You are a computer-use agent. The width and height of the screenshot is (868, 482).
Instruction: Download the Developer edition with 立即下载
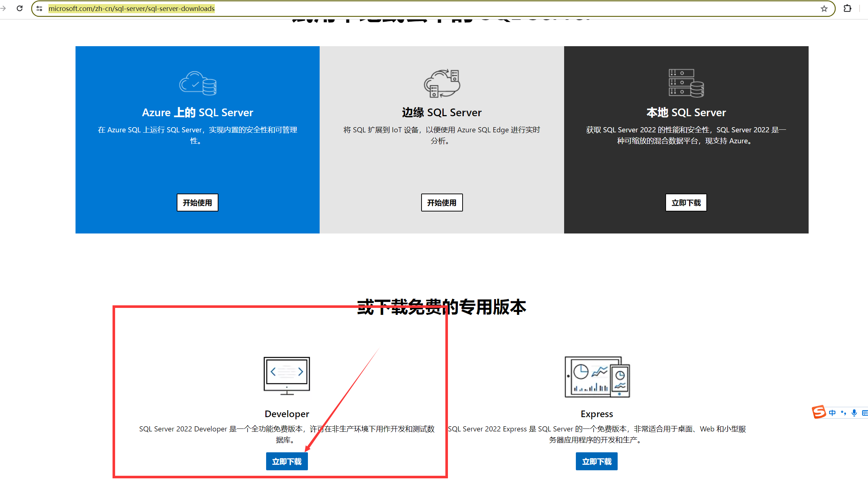pyautogui.click(x=287, y=461)
